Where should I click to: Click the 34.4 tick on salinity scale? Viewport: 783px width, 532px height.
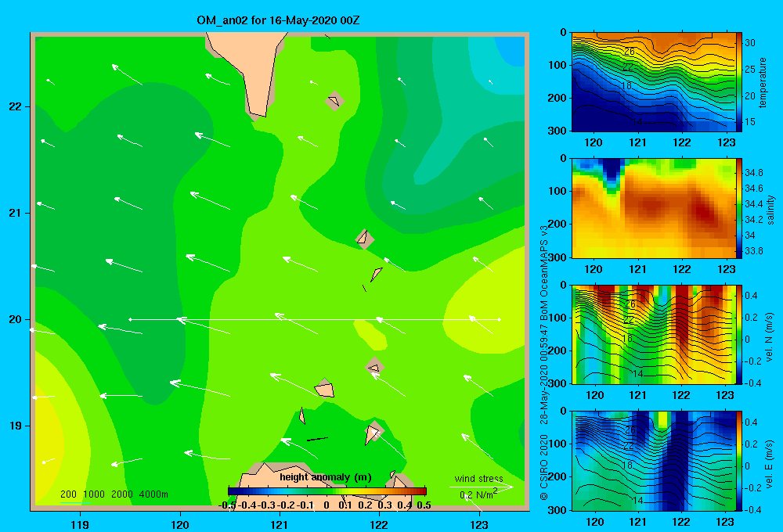point(753,204)
